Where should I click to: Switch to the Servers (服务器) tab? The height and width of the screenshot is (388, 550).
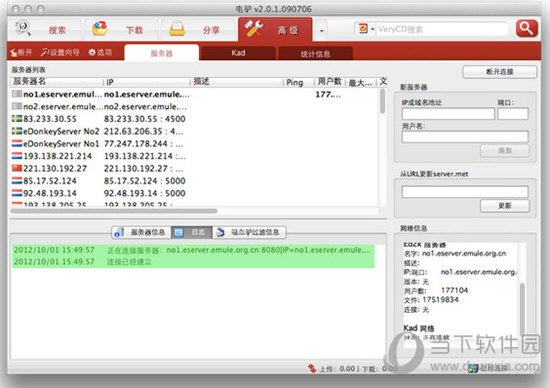(x=162, y=53)
